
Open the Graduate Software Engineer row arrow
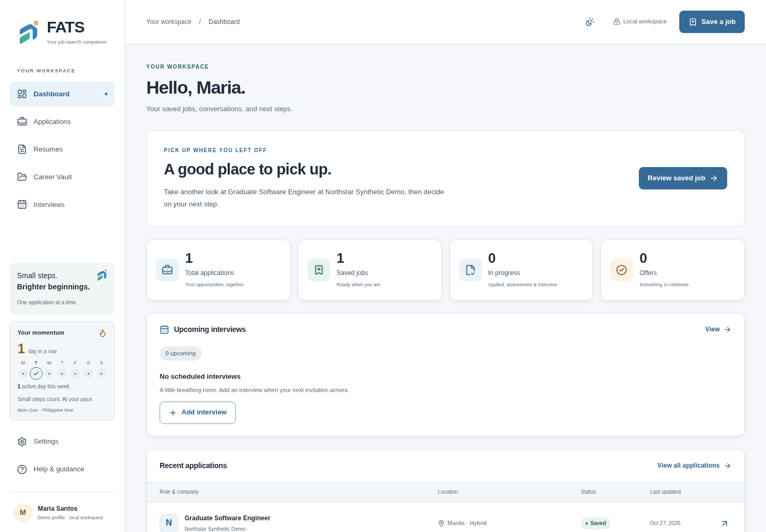click(724, 523)
